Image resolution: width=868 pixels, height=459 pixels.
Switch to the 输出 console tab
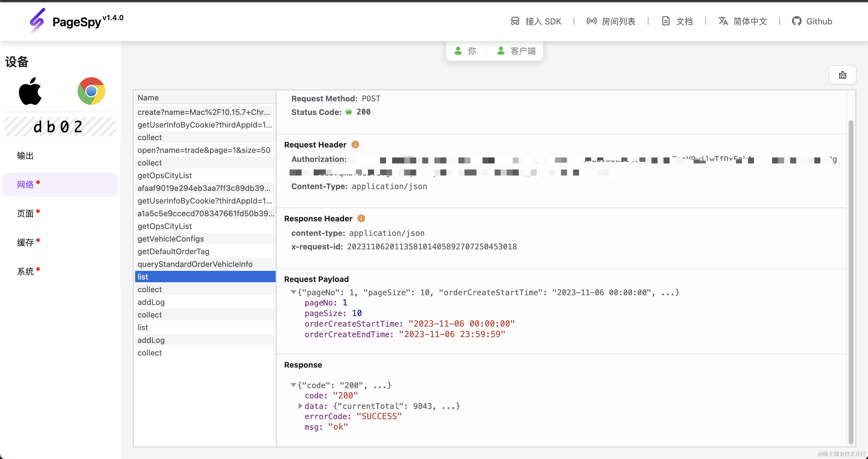pos(25,156)
